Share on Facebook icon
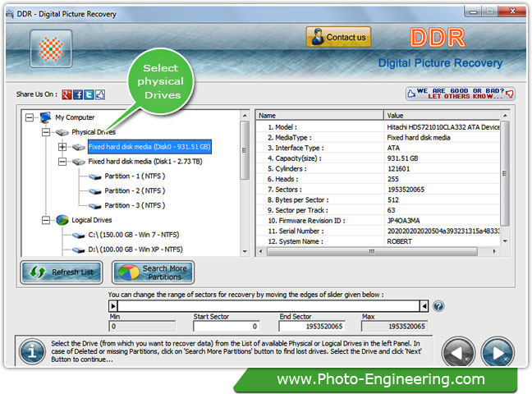This screenshot has height=394, width=532. pos(78,94)
